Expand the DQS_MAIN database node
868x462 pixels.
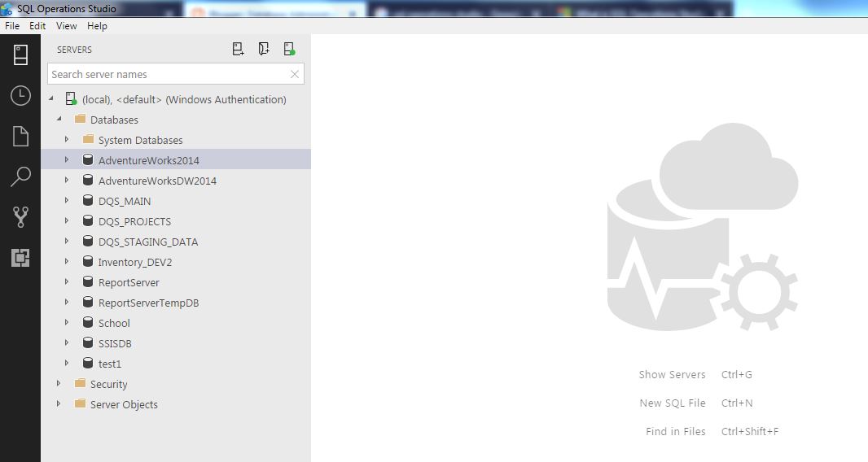coord(67,200)
